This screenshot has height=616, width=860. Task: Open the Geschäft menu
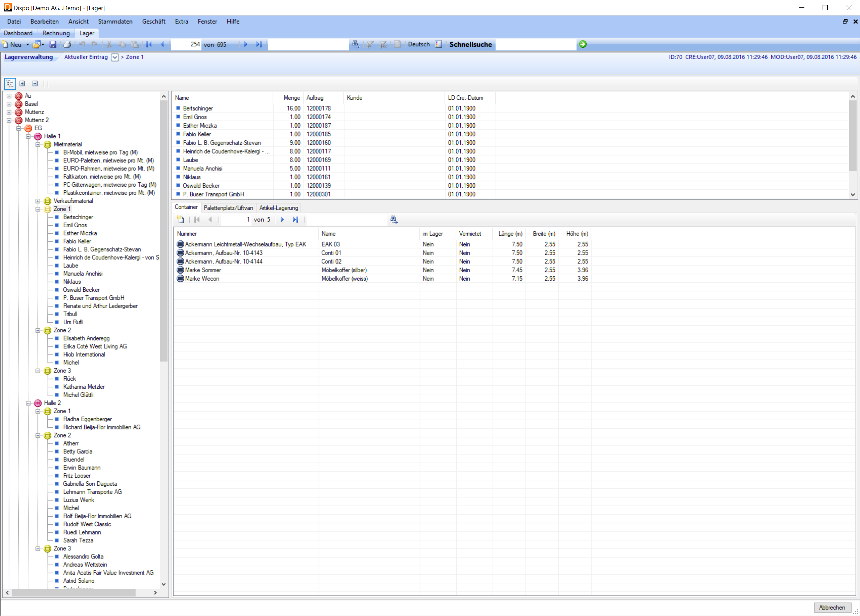154,22
